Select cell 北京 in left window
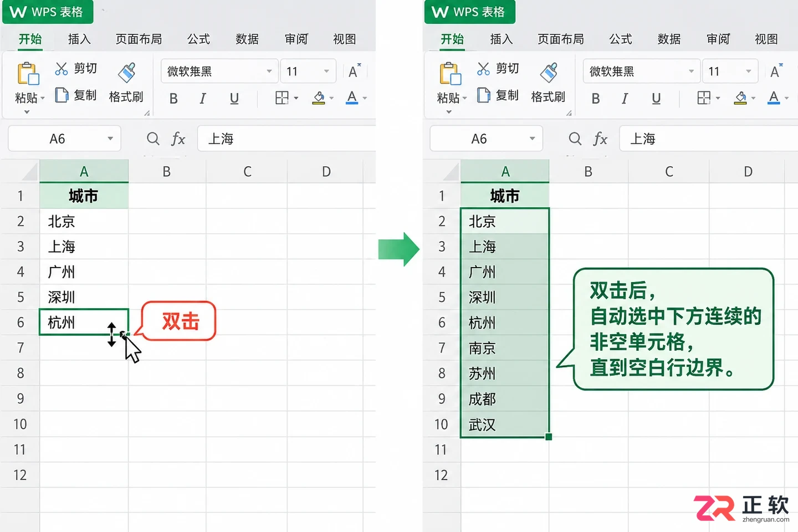Screen dimensions: 798x532 84,221
